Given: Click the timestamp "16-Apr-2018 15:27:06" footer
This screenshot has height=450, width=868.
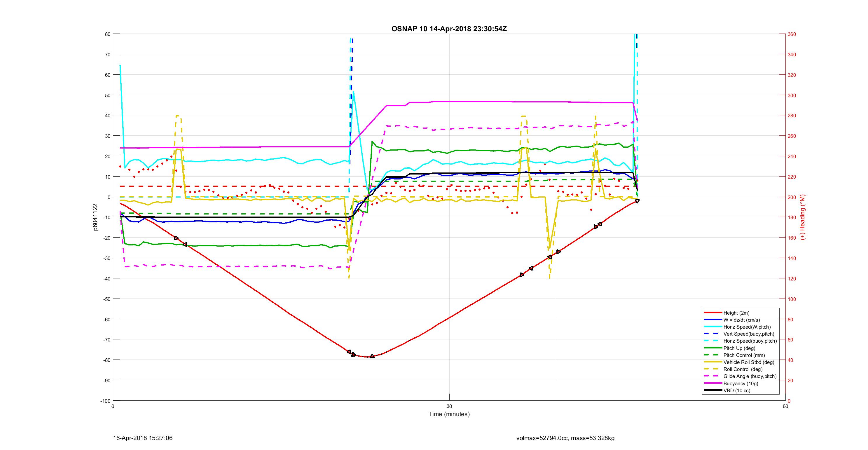Looking at the screenshot, I should pyautogui.click(x=143, y=438).
